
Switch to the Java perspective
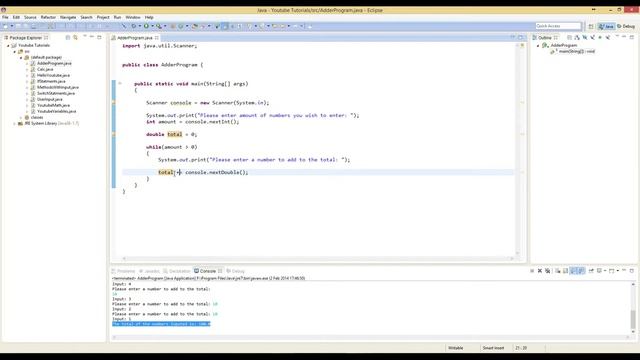point(607,26)
